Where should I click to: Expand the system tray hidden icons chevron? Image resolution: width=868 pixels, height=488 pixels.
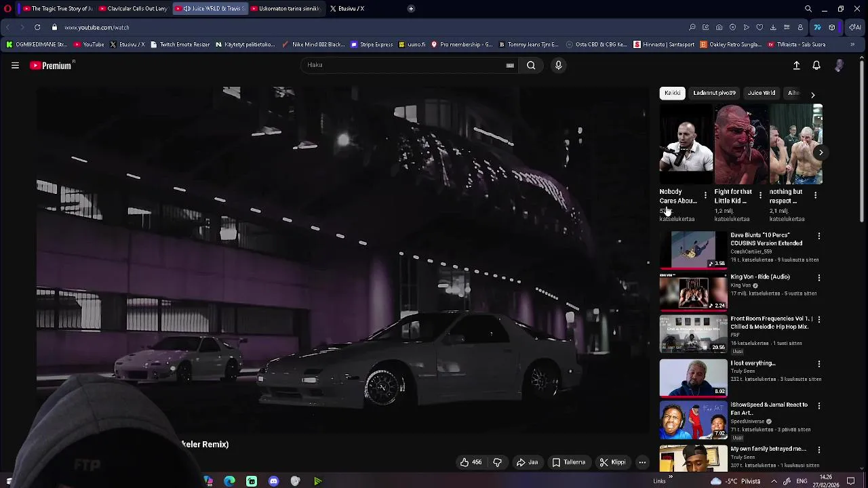click(774, 481)
